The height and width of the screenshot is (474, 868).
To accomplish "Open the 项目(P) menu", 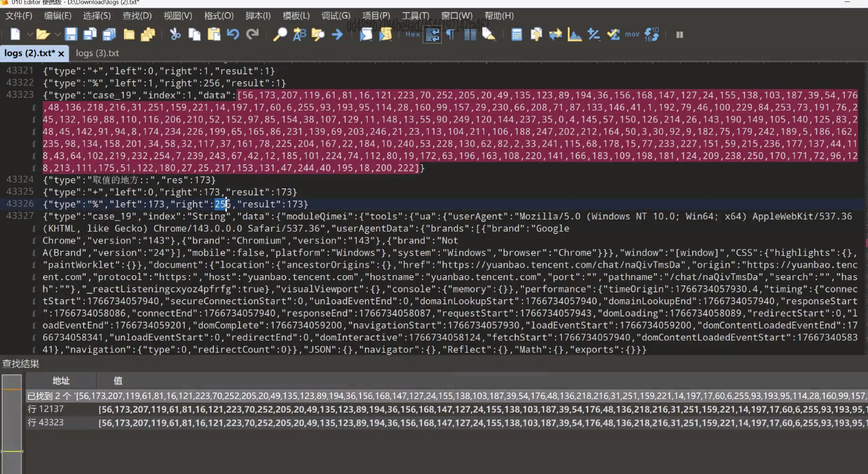I will coord(376,16).
